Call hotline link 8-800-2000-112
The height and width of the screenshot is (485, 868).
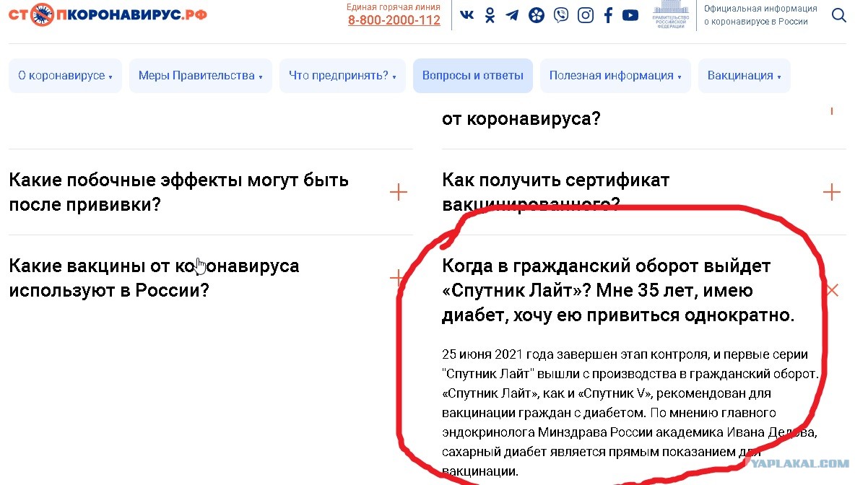tap(394, 20)
